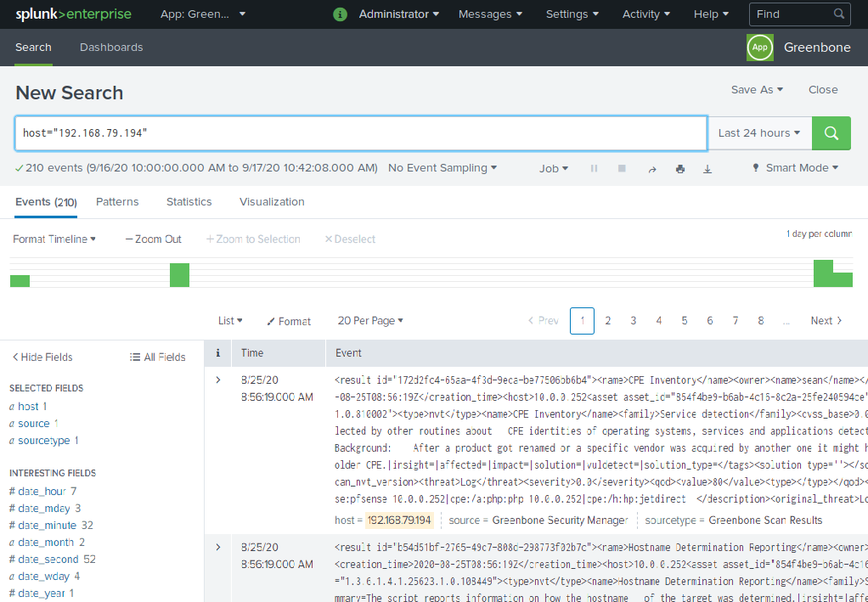The image size is (868, 602).
Task: Click the All Fields button
Action: click(x=157, y=357)
